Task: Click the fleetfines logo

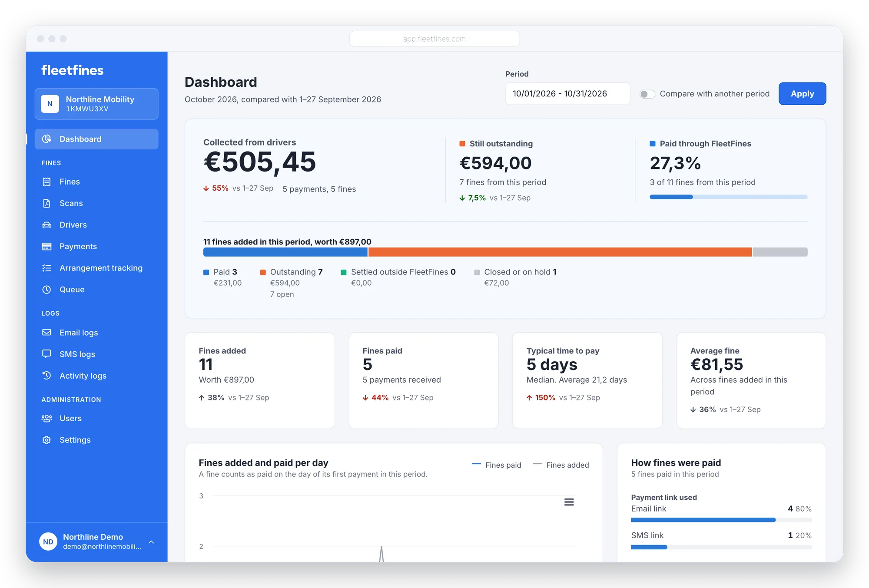Action: (x=73, y=70)
